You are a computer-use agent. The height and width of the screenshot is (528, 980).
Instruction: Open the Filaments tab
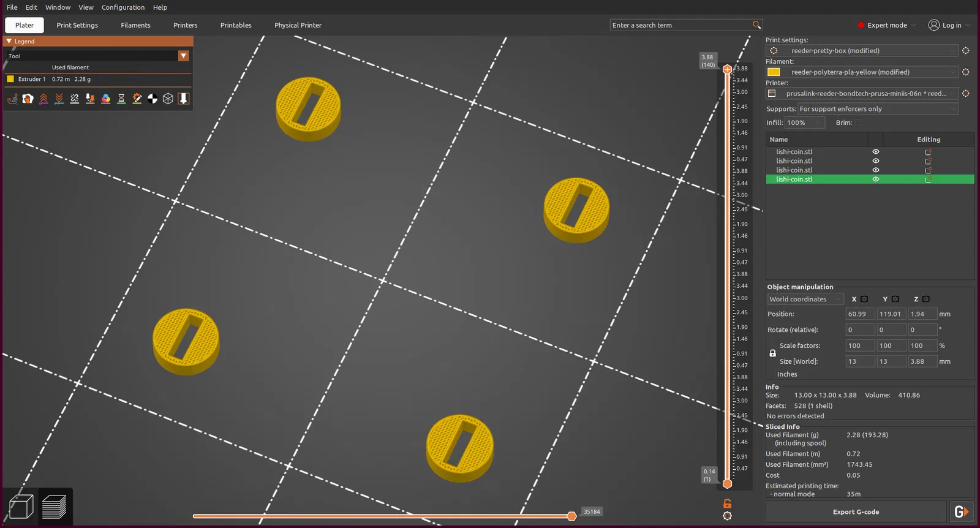pyautogui.click(x=135, y=25)
